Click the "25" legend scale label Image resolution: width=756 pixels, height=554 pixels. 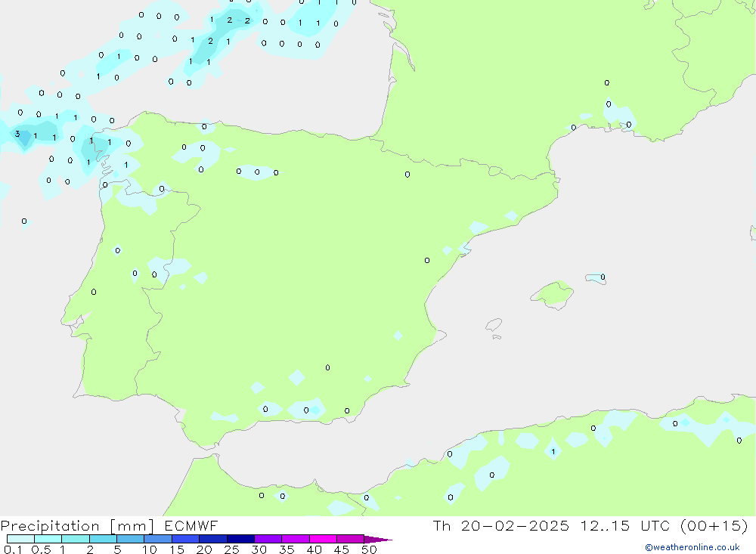(232, 549)
